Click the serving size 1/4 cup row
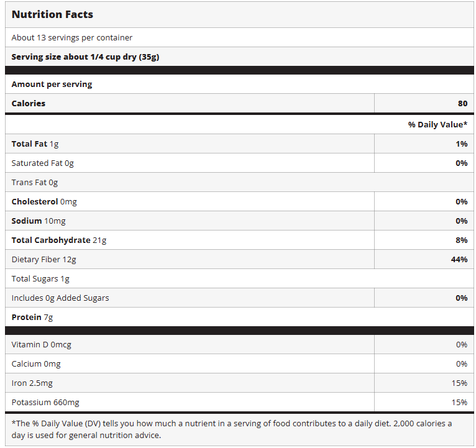476x448 pixels. 85,57
